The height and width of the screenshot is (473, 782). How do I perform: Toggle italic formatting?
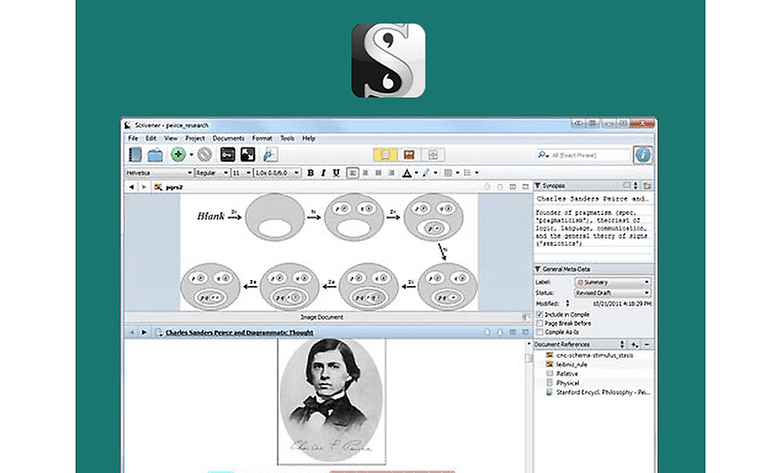tap(323, 173)
